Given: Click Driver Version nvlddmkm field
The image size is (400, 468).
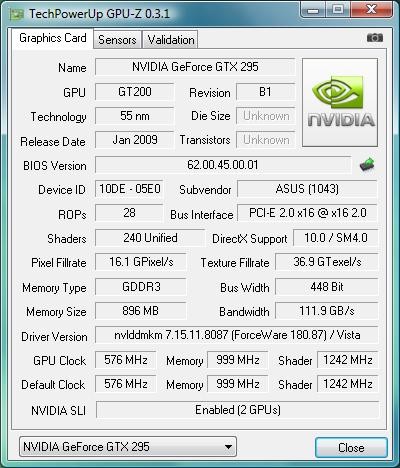Looking at the screenshot, I should click(237, 335).
